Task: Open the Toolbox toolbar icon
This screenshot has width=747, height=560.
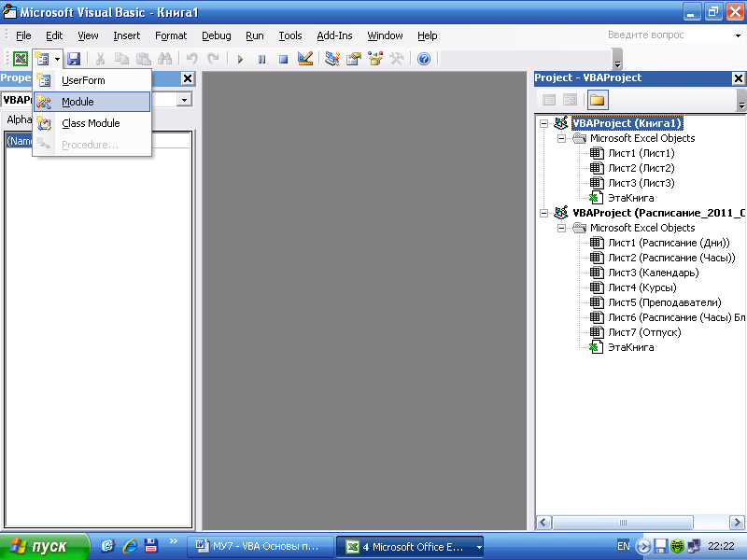Action: pyautogui.click(x=397, y=59)
